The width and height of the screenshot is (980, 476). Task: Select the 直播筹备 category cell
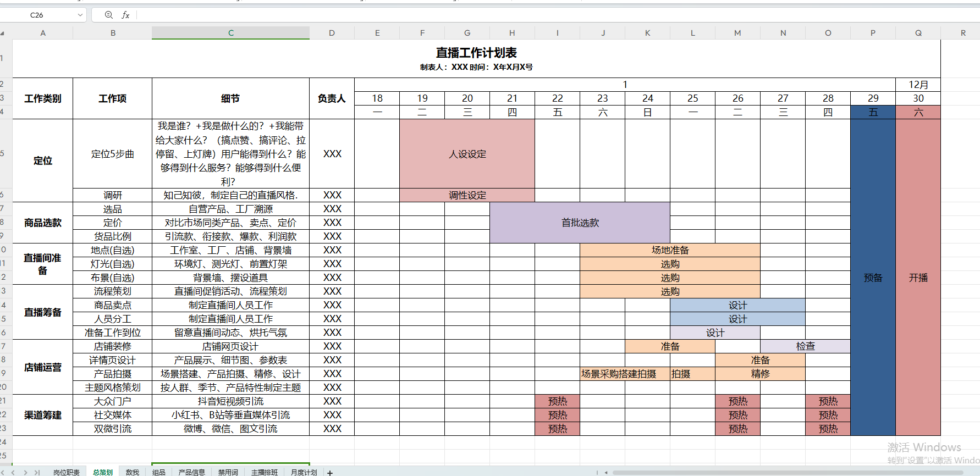43,312
